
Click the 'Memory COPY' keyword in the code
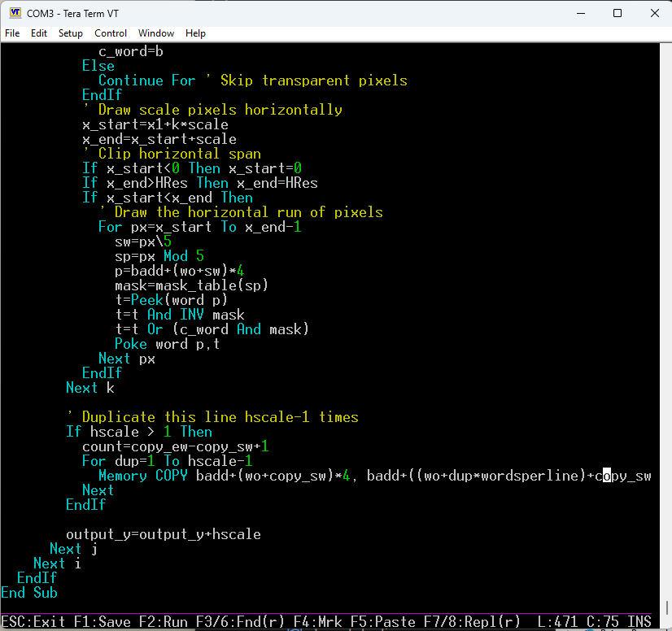143,476
